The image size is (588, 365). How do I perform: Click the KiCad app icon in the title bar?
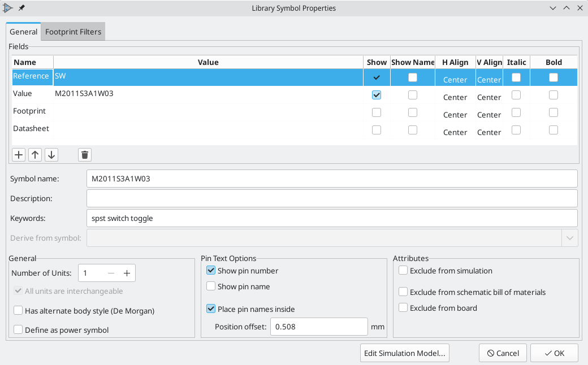click(x=8, y=8)
